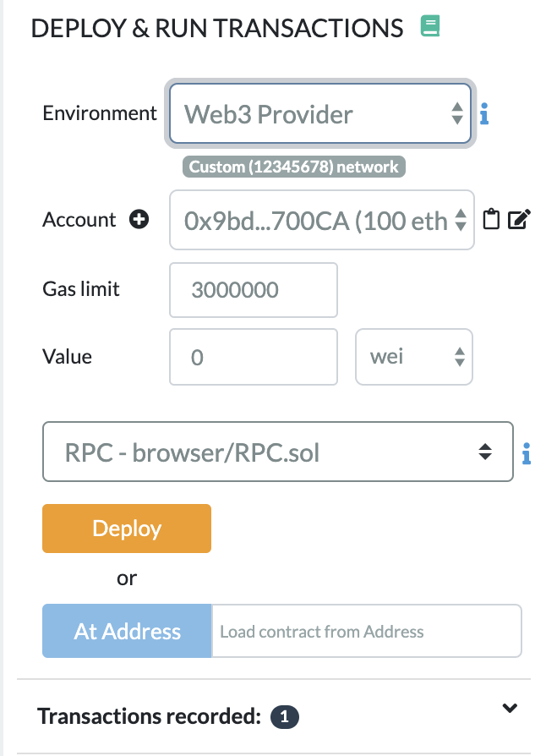Viewport: 546px width, 756px height.
Task: Open the wei unit dropdown
Action: [x=413, y=358]
